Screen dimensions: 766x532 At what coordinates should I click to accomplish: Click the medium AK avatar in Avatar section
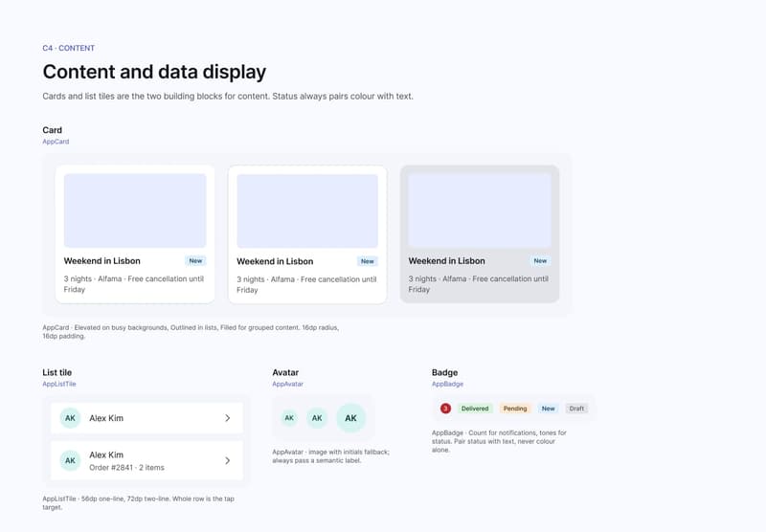click(x=317, y=418)
